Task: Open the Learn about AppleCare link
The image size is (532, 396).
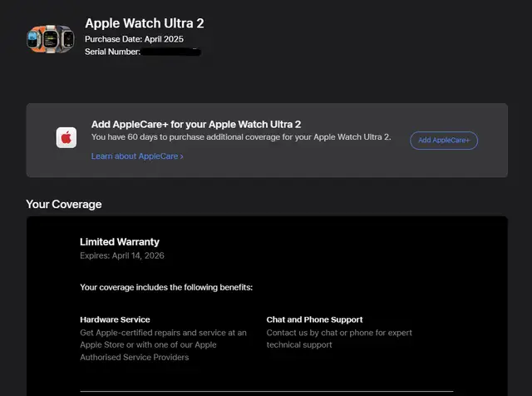Action: coord(137,156)
